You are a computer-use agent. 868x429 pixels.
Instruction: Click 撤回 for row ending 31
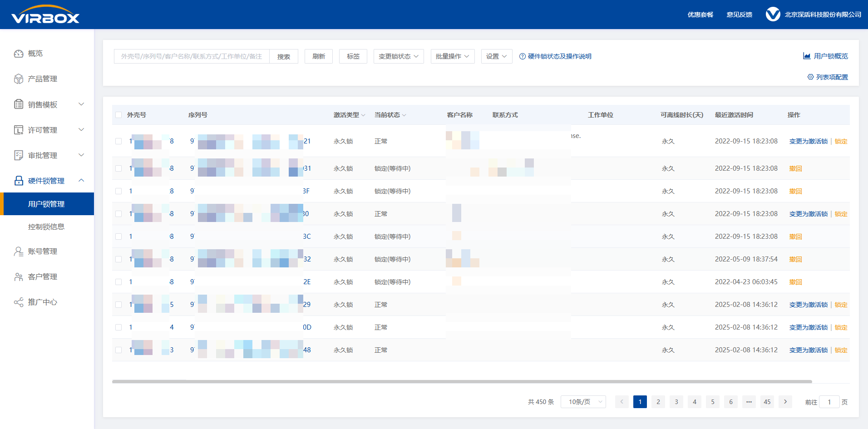(x=795, y=168)
